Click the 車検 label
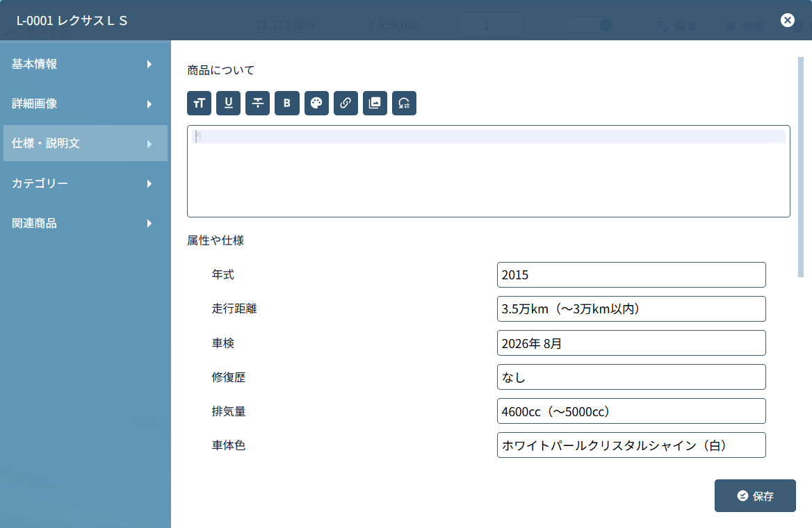812x528 pixels. [222, 343]
